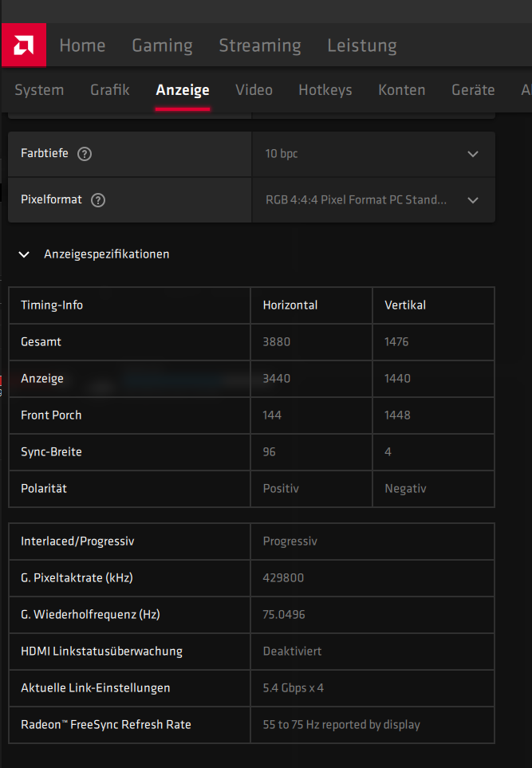532x768 pixels.
Task: Select the Progressiv value
Action: coord(290,542)
